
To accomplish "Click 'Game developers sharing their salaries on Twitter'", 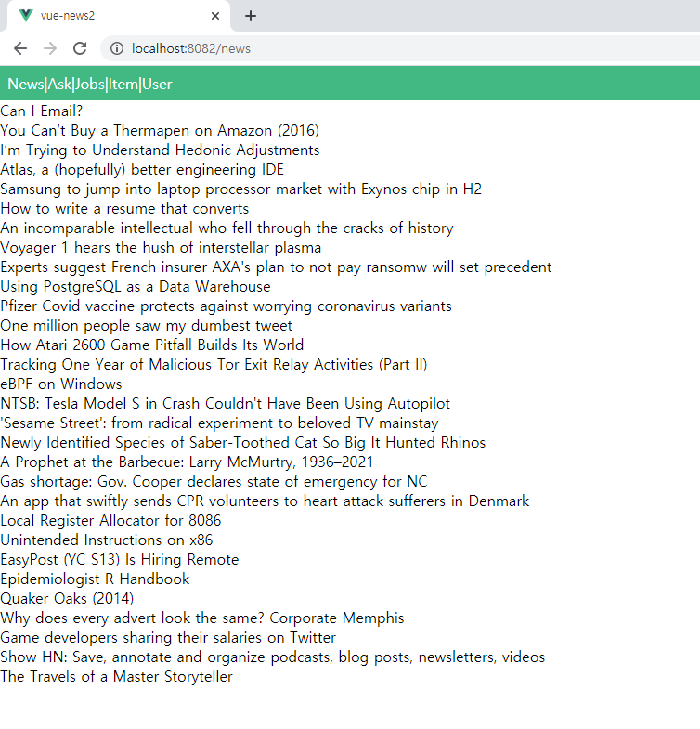I will tap(168, 638).
